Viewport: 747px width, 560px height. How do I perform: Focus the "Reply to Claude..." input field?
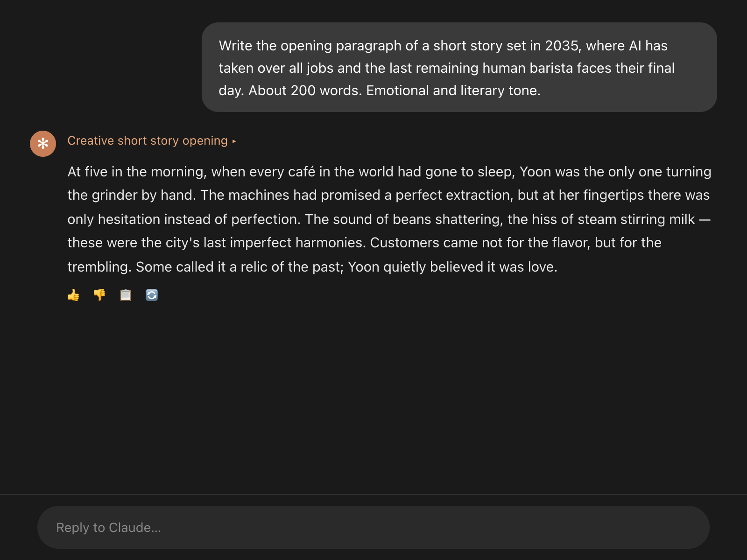pos(373,527)
